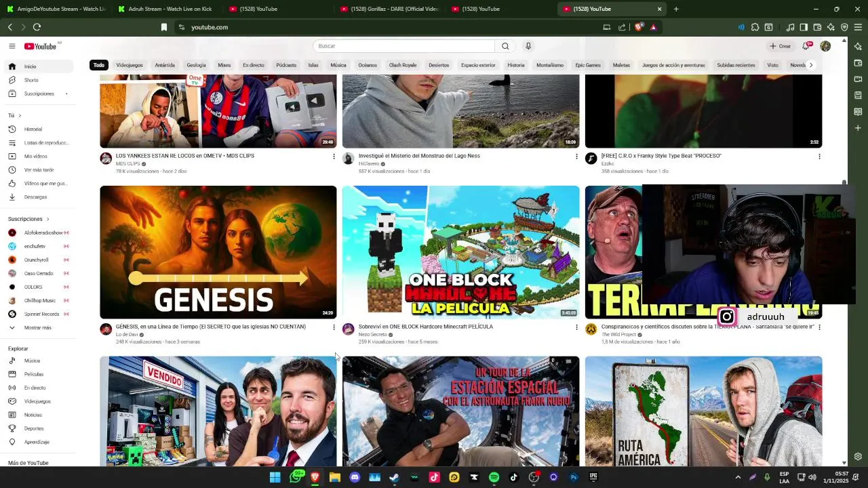Click the bookmark icon in address bar
The width and height of the screenshot is (868, 488).
coord(163,27)
